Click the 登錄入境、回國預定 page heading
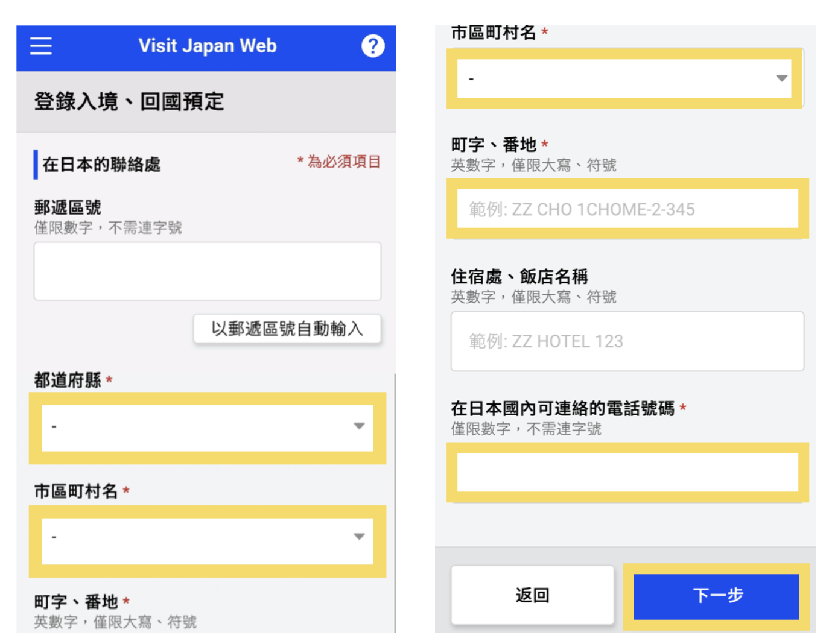Screen dimensions: 829x644 coord(129,101)
